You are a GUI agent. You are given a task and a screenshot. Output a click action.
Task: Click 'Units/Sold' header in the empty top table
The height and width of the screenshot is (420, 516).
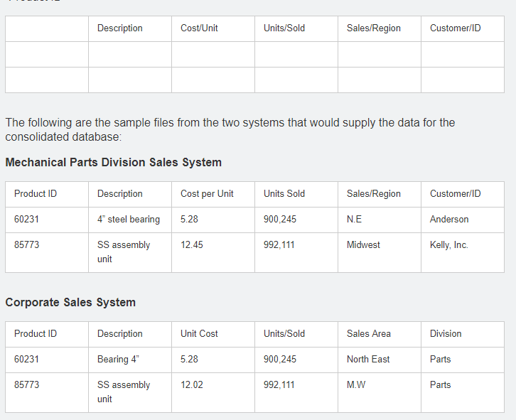[x=284, y=28]
